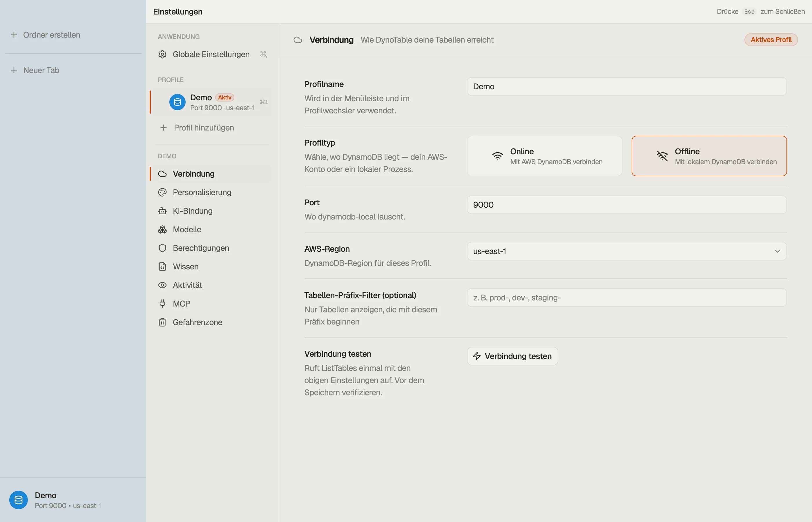Image resolution: width=812 pixels, height=522 pixels.
Task: Click the wifi-off icon in the Offline card
Action: pos(662,156)
